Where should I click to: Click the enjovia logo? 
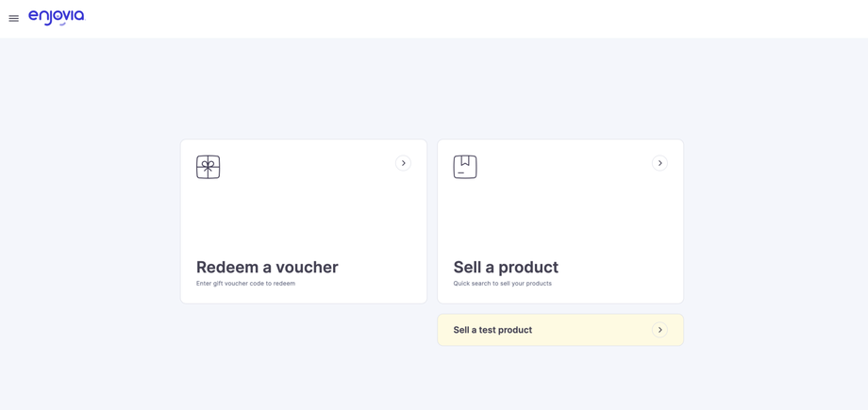pos(56,17)
